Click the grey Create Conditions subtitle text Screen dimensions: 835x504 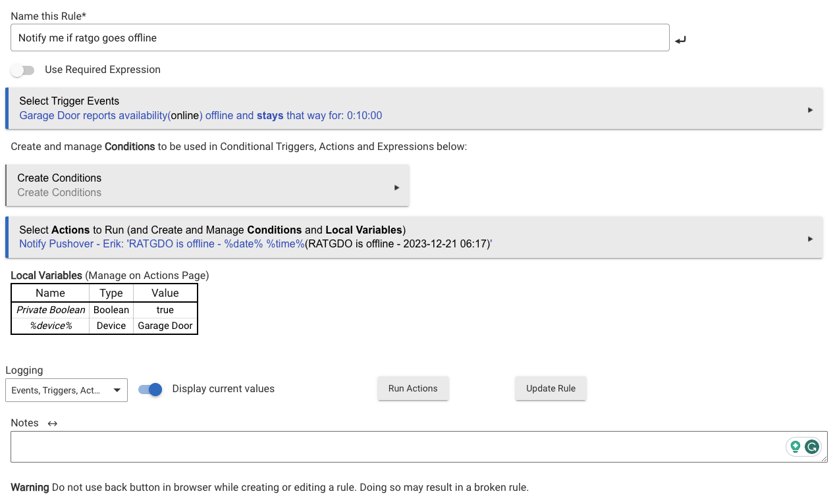tap(59, 193)
